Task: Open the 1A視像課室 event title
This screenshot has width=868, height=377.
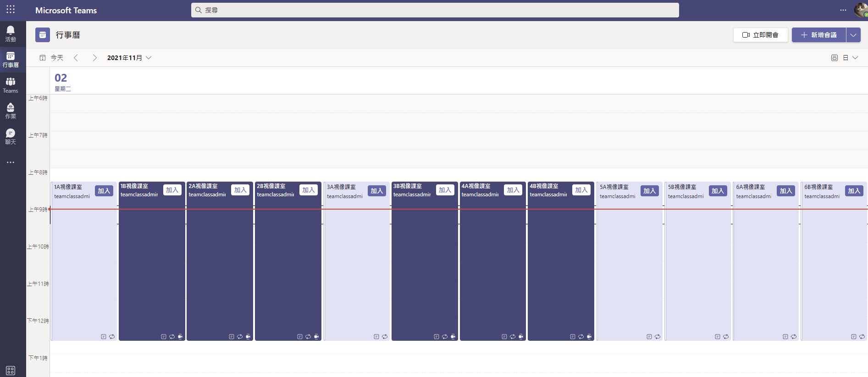Action: 68,187
